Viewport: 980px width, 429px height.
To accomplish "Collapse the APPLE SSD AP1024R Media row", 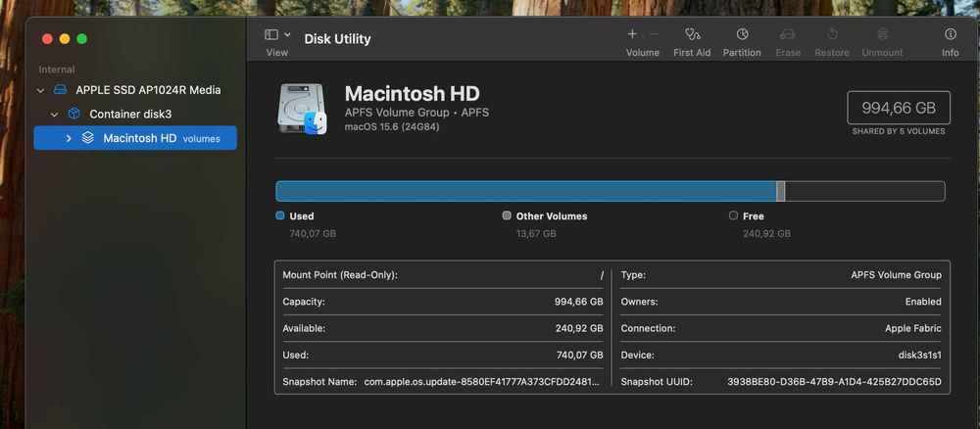I will click(40, 90).
